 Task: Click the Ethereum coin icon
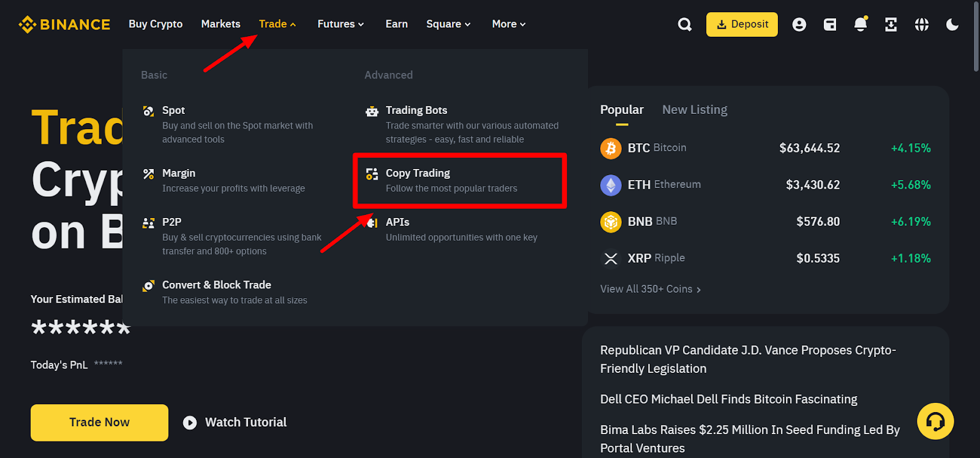click(x=611, y=185)
